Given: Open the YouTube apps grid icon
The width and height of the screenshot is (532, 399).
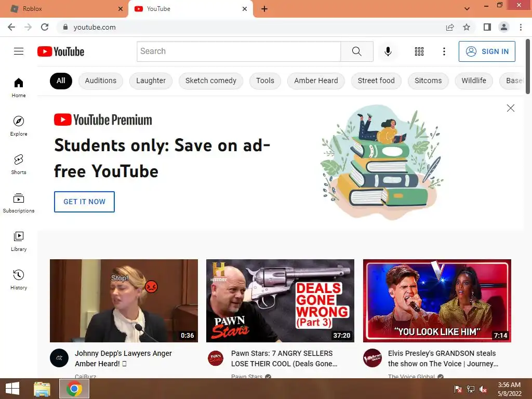Looking at the screenshot, I should pos(419,51).
